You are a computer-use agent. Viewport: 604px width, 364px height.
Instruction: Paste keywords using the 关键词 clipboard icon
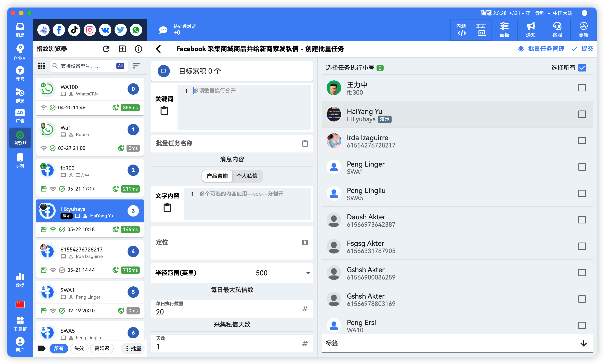165,110
